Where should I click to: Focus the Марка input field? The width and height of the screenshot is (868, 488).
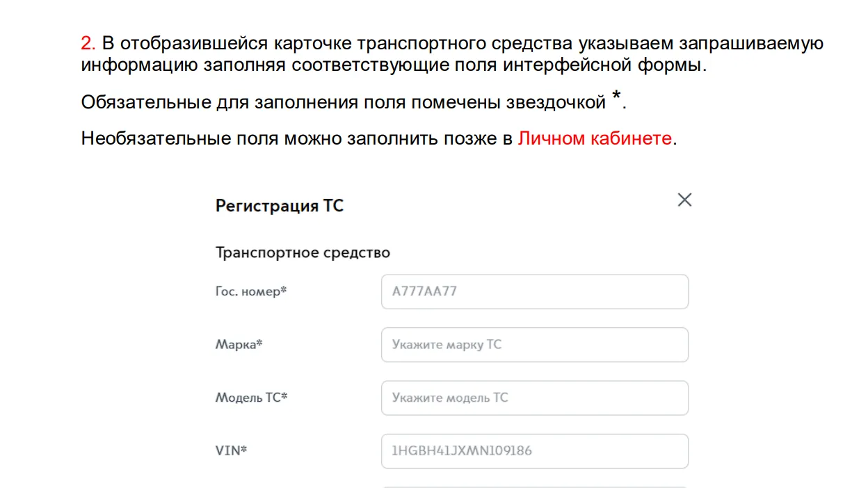pyautogui.click(x=534, y=345)
